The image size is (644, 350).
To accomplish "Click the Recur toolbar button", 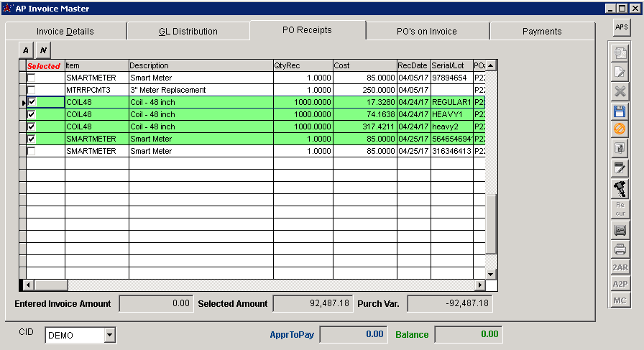I will click(x=620, y=209).
